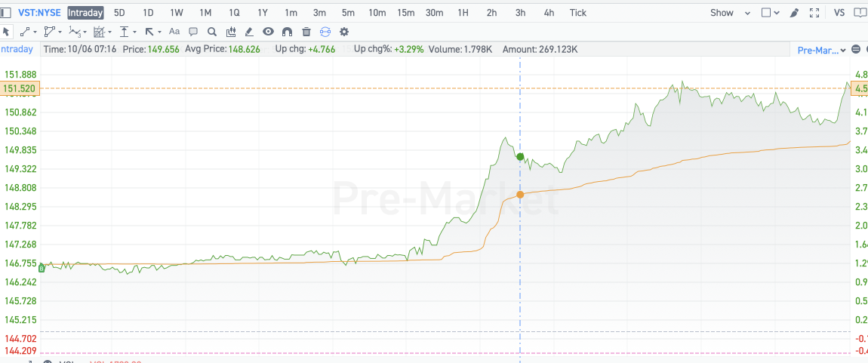Select the 1H interval
Screen dimensions: 868x363
pos(463,12)
